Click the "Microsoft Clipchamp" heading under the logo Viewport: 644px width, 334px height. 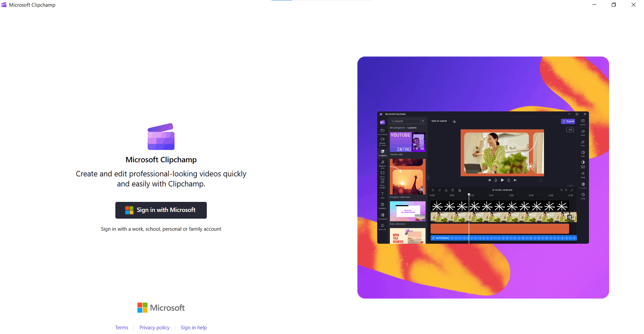coord(161,160)
